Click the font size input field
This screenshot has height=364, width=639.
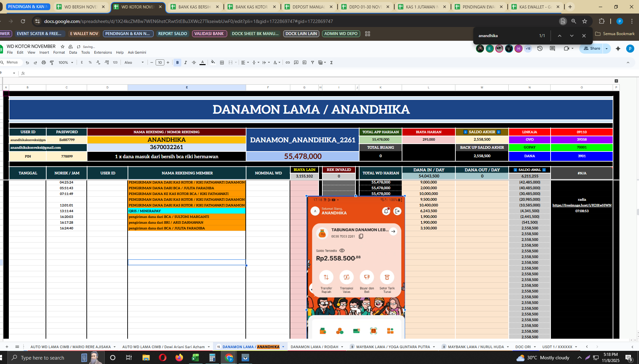160,62
